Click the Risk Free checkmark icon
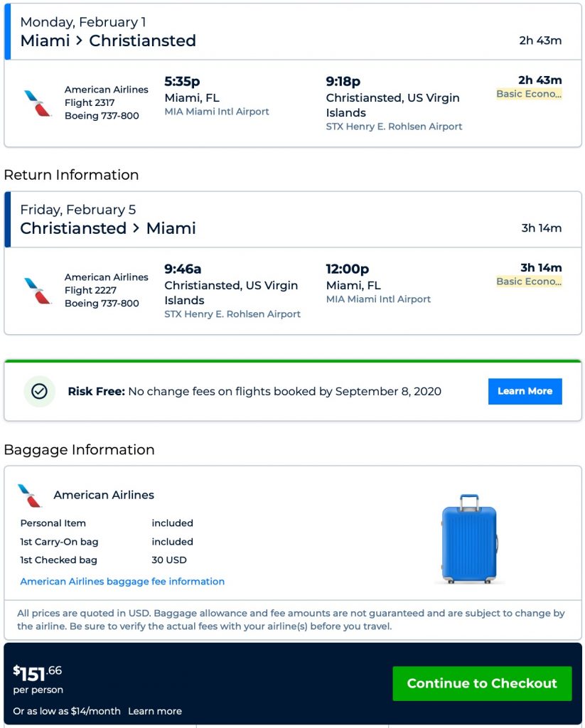 (40, 391)
